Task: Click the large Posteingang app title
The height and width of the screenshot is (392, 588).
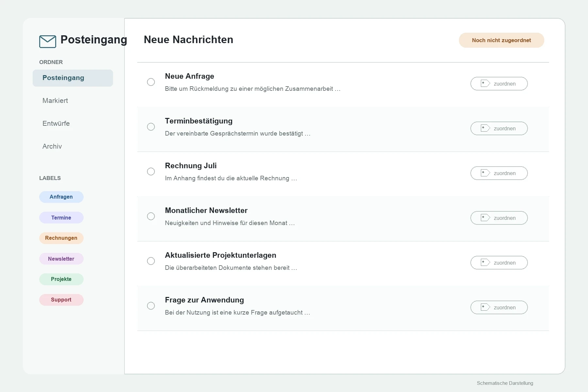Action: [94, 40]
